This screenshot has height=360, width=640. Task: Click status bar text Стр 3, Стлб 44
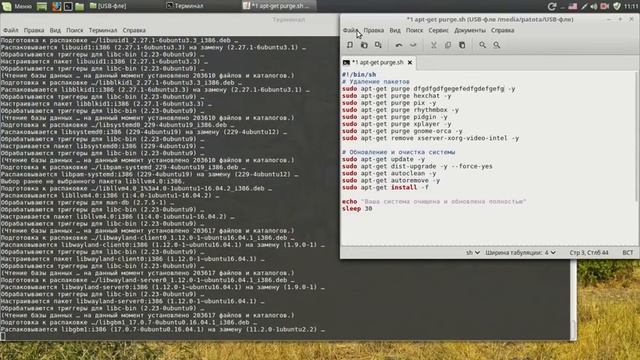[589, 253]
